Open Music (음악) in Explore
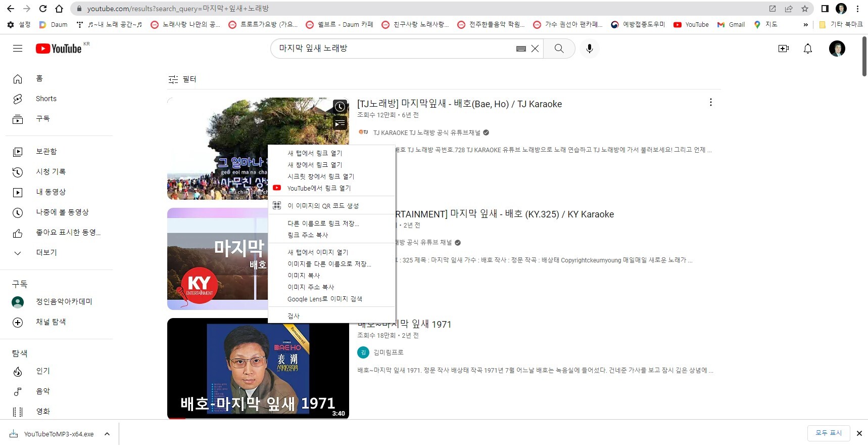The height and width of the screenshot is (448, 868). (59, 391)
